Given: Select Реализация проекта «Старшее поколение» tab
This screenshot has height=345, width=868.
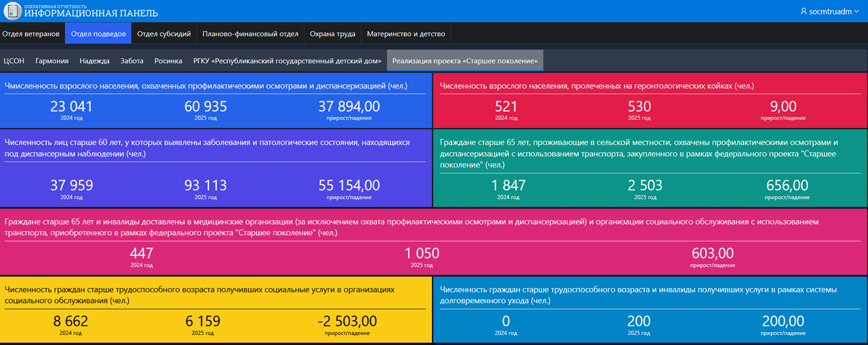Looking at the screenshot, I should pos(465,61).
